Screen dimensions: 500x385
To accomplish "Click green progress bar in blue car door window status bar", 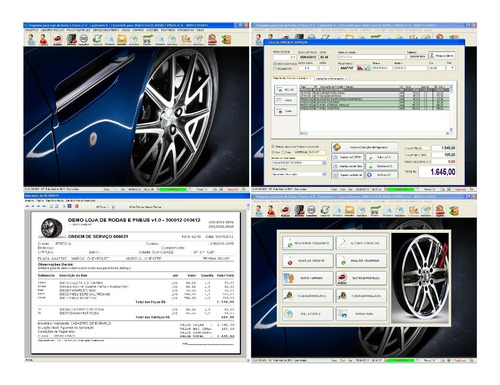I will (x=173, y=189).
